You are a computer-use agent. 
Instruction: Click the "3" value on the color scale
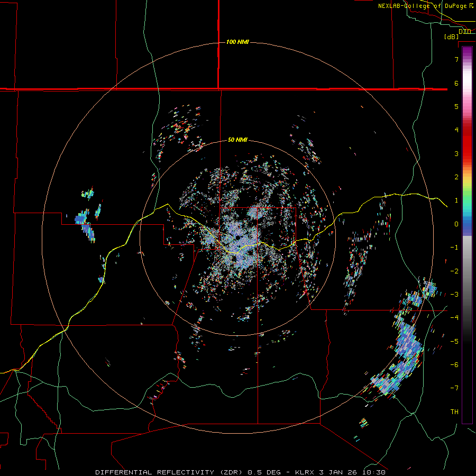pos(456,153)
